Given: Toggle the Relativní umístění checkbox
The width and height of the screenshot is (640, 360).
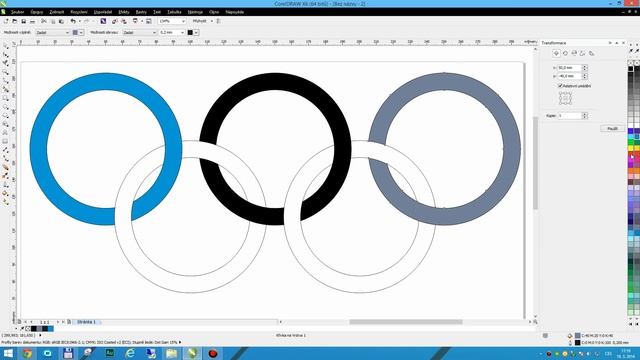Looking at the screenshot, I should (x=560, y=86).
